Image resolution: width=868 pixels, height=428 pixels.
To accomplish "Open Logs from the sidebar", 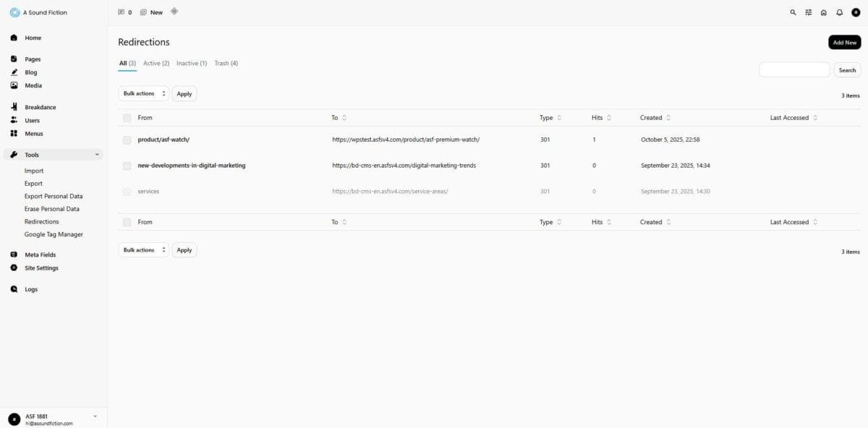I will tap(31, 289).
